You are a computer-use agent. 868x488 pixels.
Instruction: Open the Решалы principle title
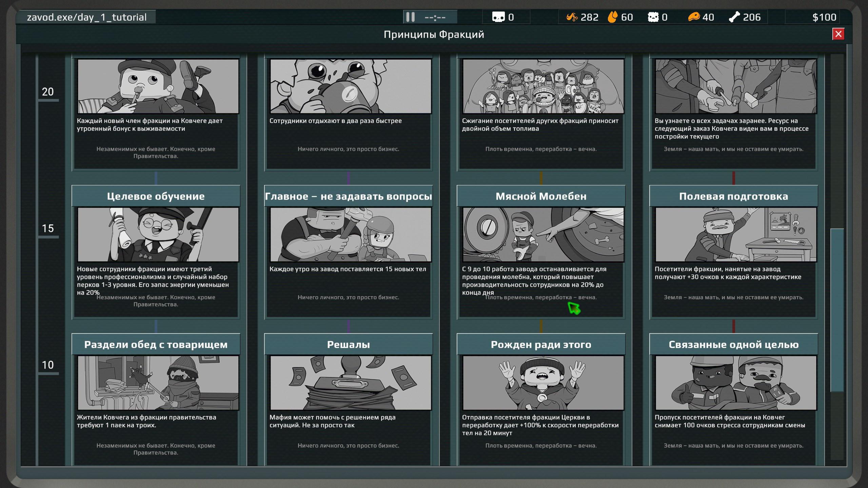pos(348,344)
